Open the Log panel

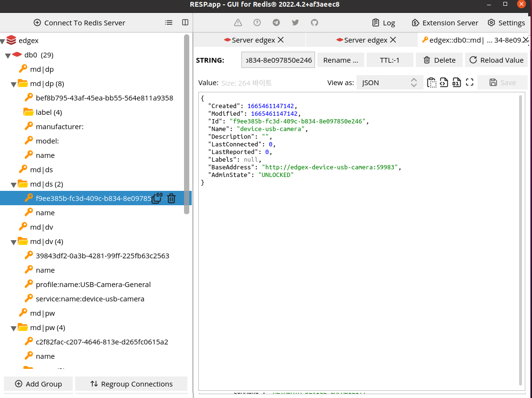click(x=383, y=22)
